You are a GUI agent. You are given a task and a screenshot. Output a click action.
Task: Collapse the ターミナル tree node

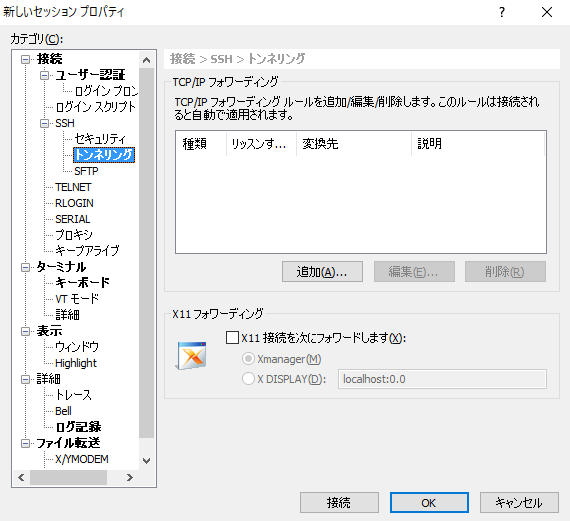(x=25, y=267)
